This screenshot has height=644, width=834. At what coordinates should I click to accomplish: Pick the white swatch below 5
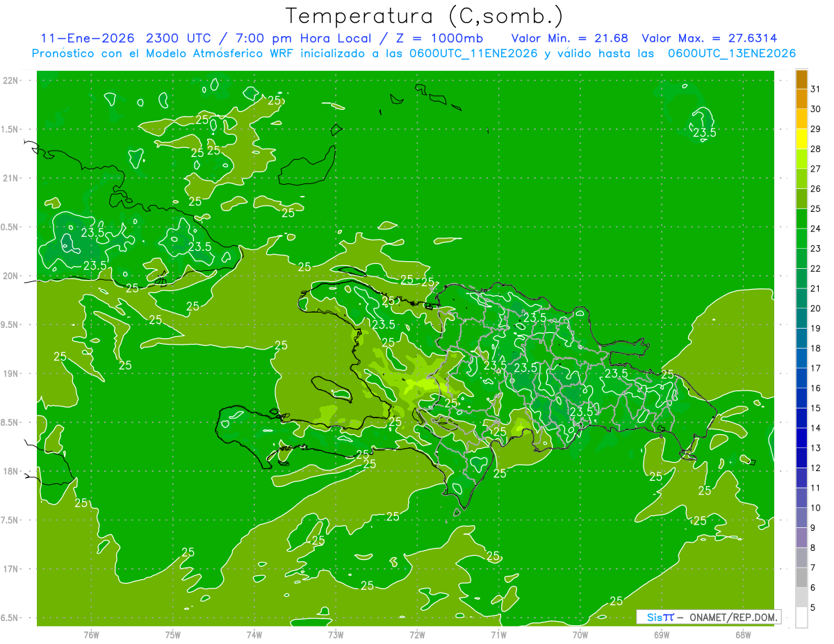pos(801,618)
